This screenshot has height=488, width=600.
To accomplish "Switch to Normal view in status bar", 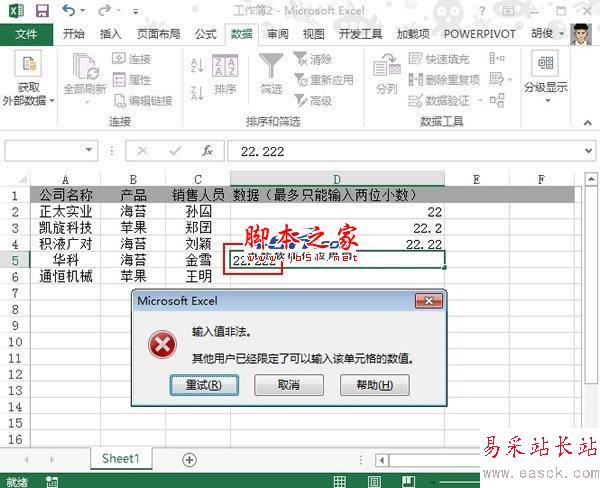I will coord(340,481).
